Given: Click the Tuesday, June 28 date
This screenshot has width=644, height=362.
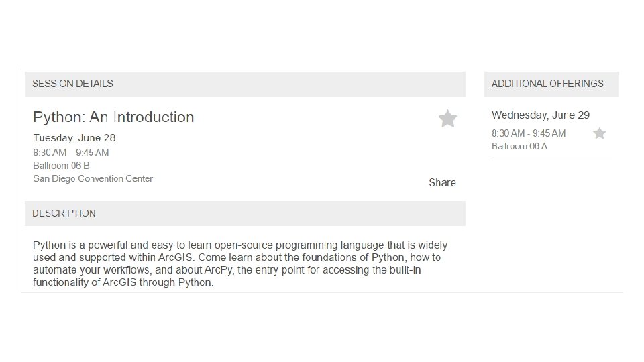Looking at the screenshot, I should pos(74,138).
